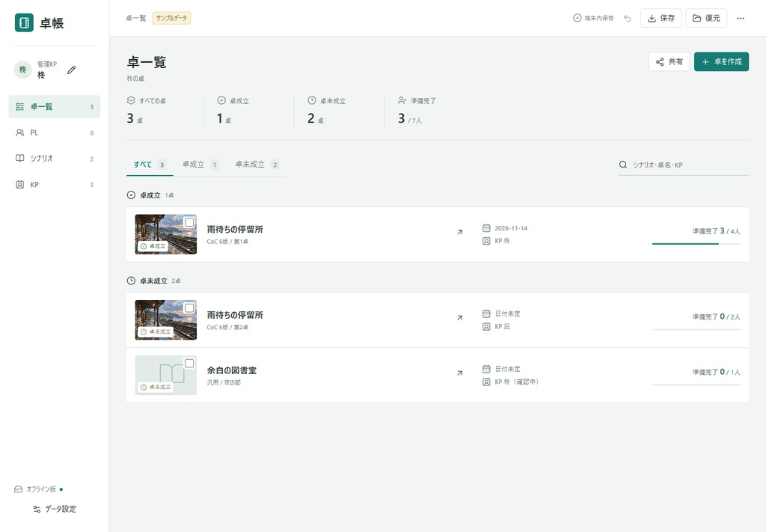This screenshot has height=532, width=766.
Task: Click the 復元 button
Action: 706,18
